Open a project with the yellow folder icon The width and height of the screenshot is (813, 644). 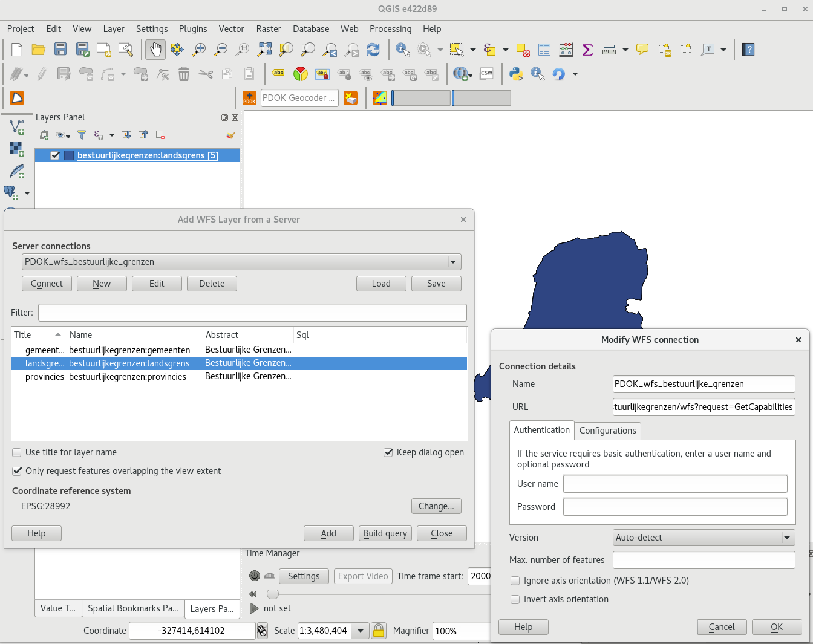click(39, 50)
